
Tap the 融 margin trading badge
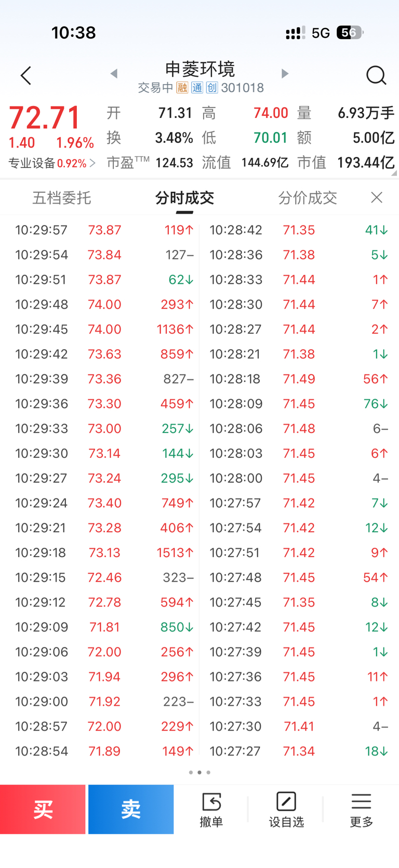tap(182, 88)
